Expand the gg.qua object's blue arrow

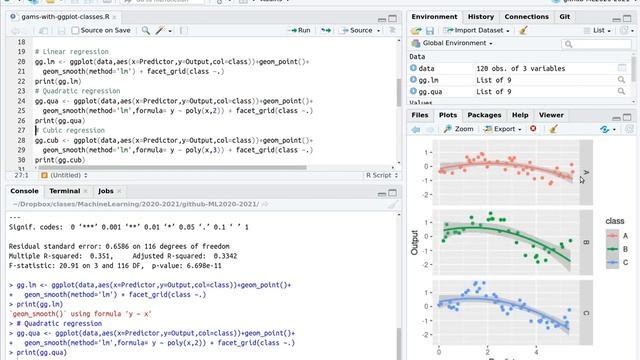(x=413, y=91)
